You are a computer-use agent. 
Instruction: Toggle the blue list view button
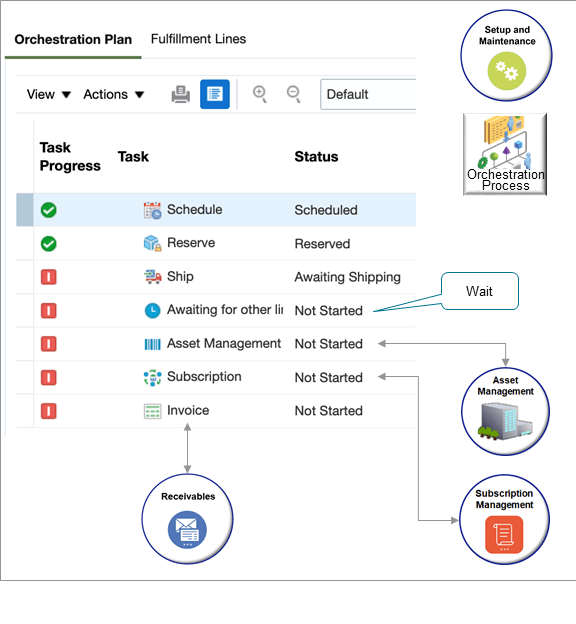[215, 94]
